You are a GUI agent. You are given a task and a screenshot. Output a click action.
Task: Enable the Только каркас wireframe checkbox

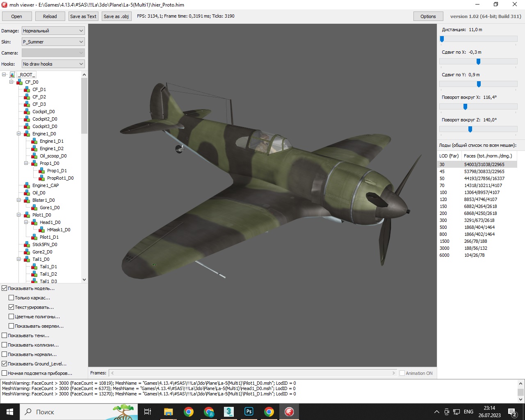[x=11, y=298]
